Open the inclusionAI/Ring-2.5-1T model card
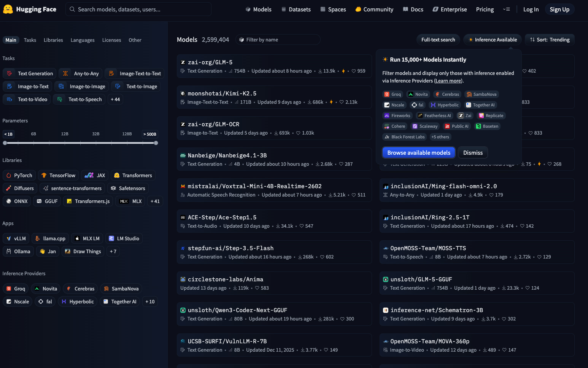This screenshot has height=368, width=588. (x=477, y=221)
